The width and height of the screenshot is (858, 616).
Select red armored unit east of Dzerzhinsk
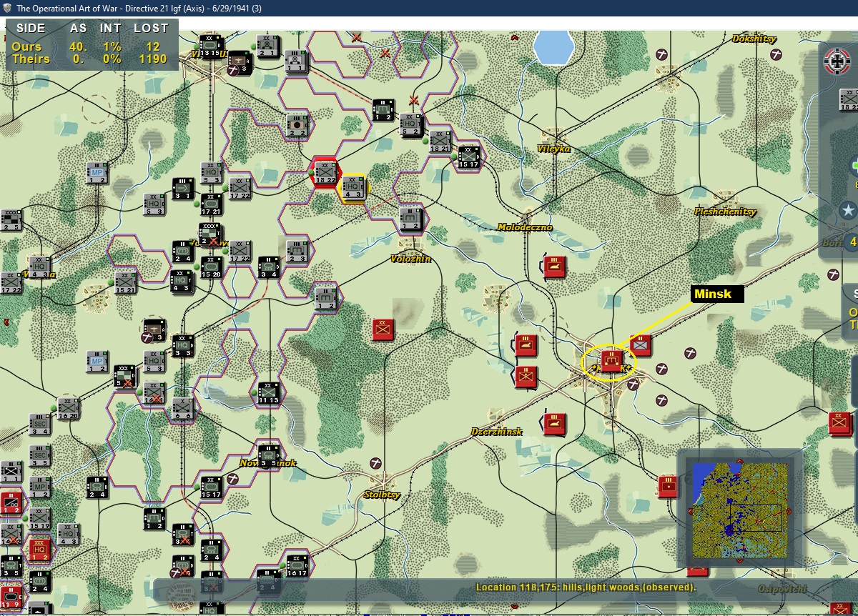coord(555,424)
